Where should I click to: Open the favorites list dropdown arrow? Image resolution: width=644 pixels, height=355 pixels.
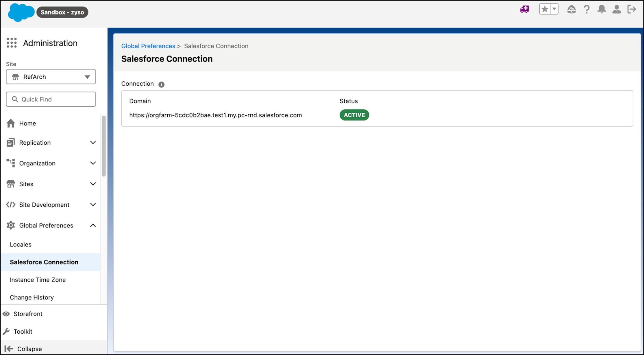(554, 9)
